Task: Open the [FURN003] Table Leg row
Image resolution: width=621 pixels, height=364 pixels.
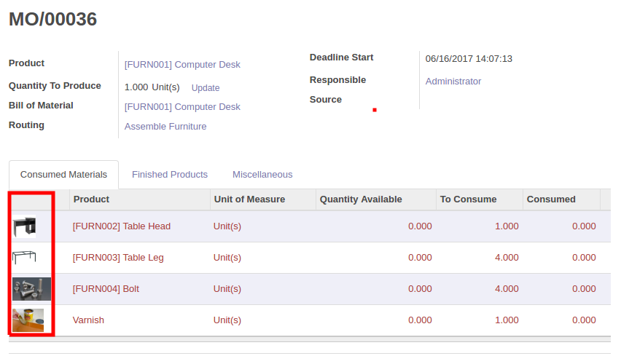Action: 120,258
